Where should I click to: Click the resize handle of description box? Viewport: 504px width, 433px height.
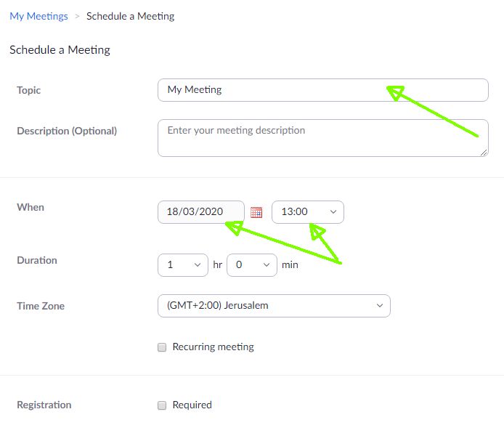pyautogui.click(x=484, y=152)
